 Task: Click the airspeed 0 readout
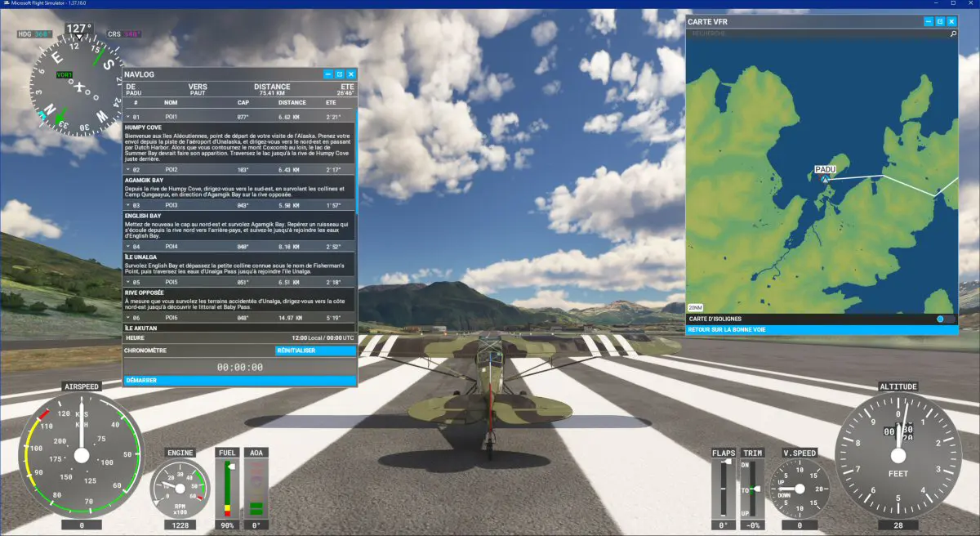coord(81,525)
